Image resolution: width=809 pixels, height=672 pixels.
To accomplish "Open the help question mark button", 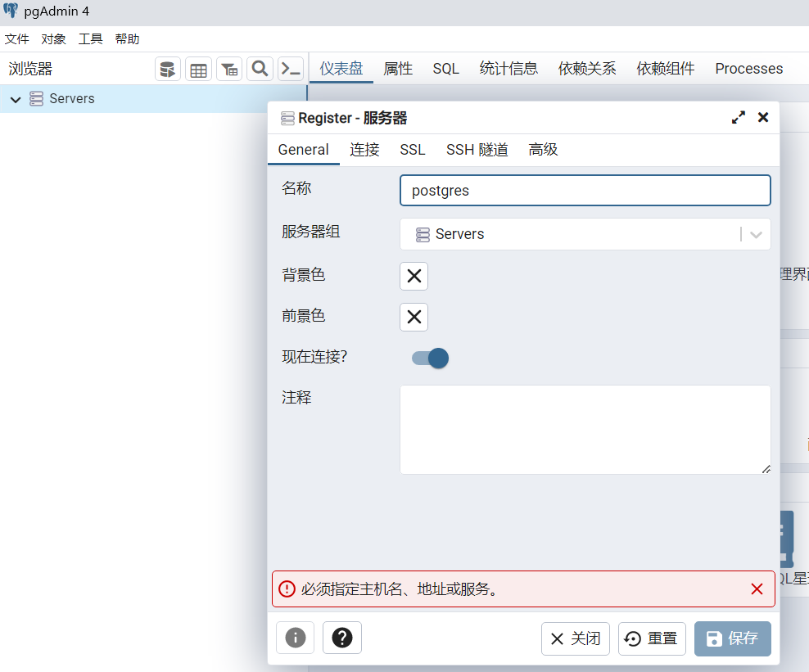I will pyautogui.click(x=342, y=638).
